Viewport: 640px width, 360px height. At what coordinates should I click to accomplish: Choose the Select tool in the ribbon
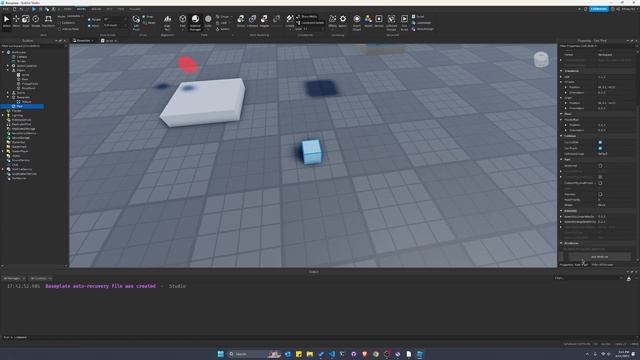click(x=7, y=21)
